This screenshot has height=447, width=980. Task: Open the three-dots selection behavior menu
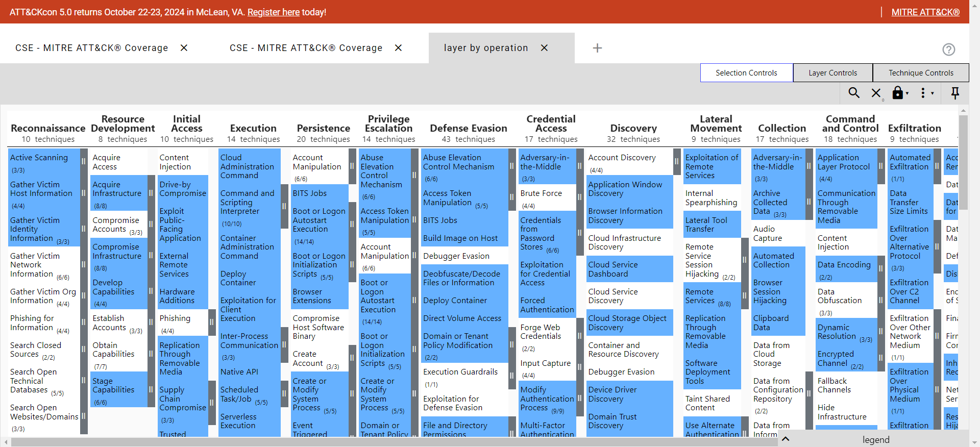(927, 93)
